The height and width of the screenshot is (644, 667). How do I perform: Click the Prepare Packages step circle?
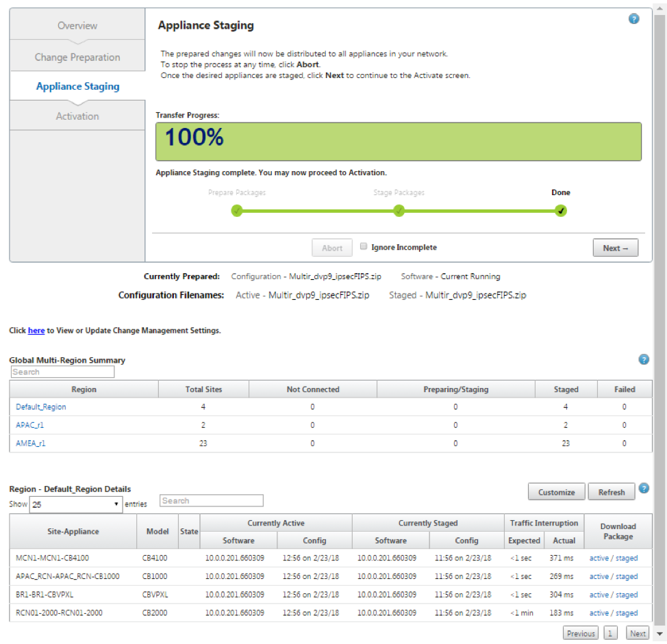click(x=237, y=211)
